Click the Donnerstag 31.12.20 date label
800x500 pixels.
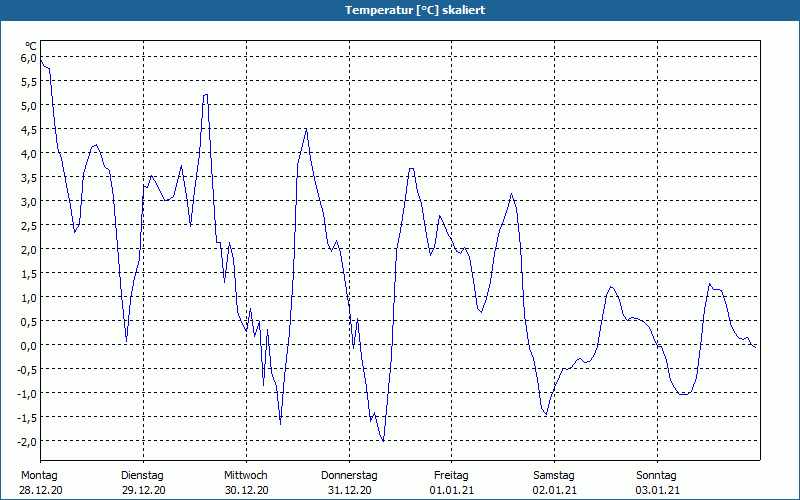click(x=349, y=483)
